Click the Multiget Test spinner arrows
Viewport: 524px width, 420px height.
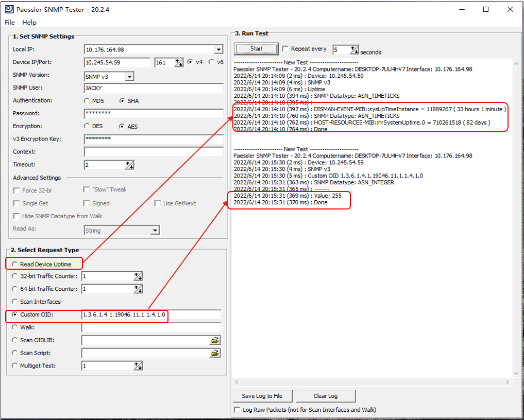[138, 366]
